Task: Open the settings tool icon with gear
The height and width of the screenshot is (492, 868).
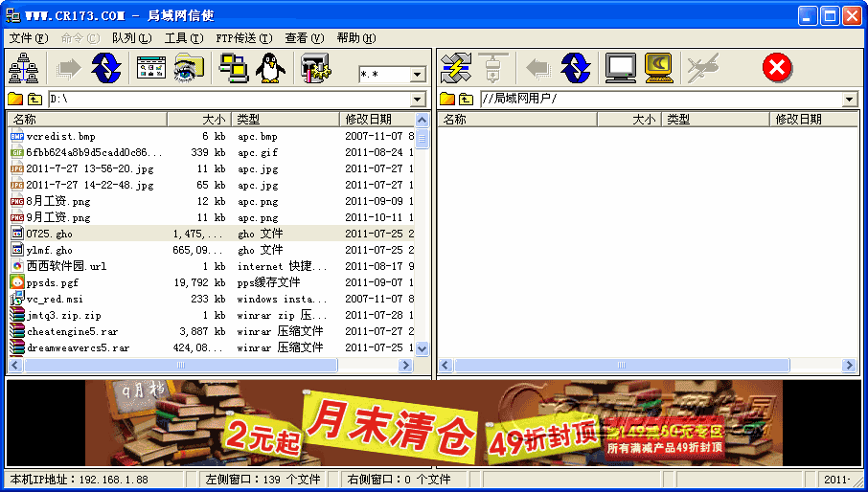Action: click(315, 68)
